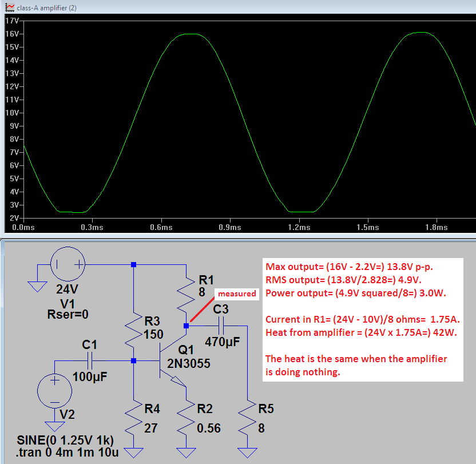Click the 'measured' annotation label
Screen dimensions: 476x464
(237, 294)
